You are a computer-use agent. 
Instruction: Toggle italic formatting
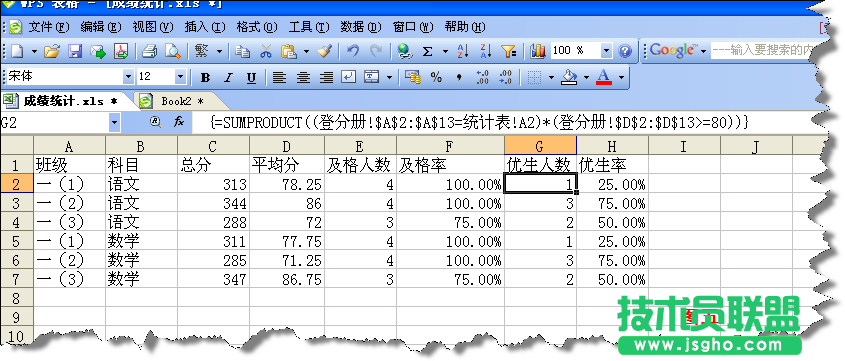click(x=228, y=78)
